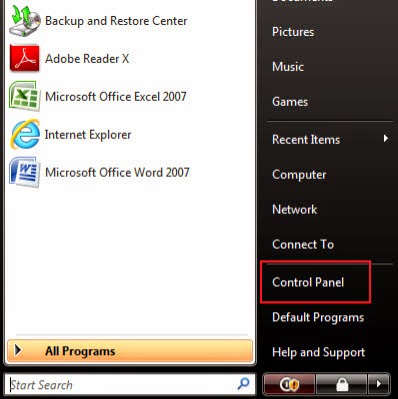Image resolution: width=398 pixels, height=399 pixels.
Task: Open Control Panel
Action: 308,282
